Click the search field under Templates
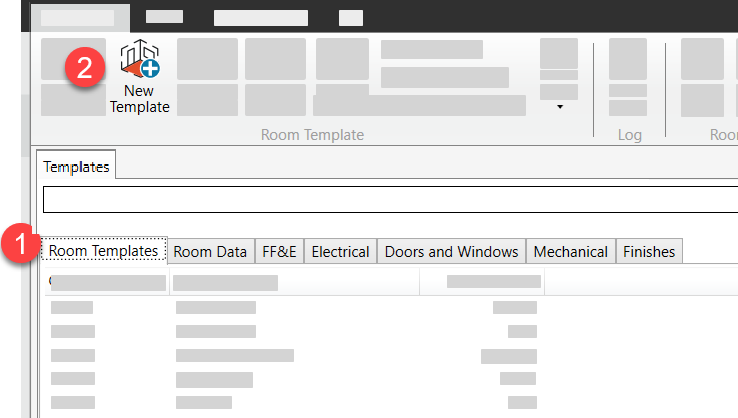The image size is (738, 418). (390, 199)
